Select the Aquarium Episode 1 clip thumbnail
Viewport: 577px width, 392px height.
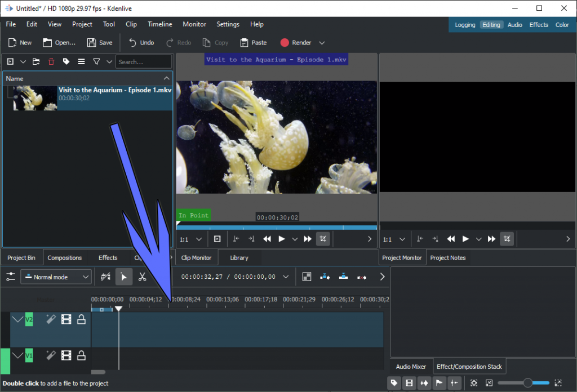pyautogui.click(x=35, y=98)
